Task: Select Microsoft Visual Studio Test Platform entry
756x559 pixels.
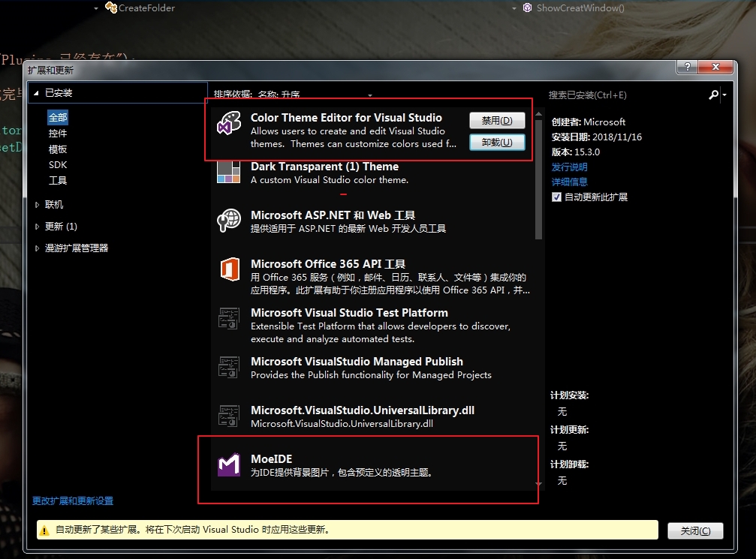Action: (372, 326)
